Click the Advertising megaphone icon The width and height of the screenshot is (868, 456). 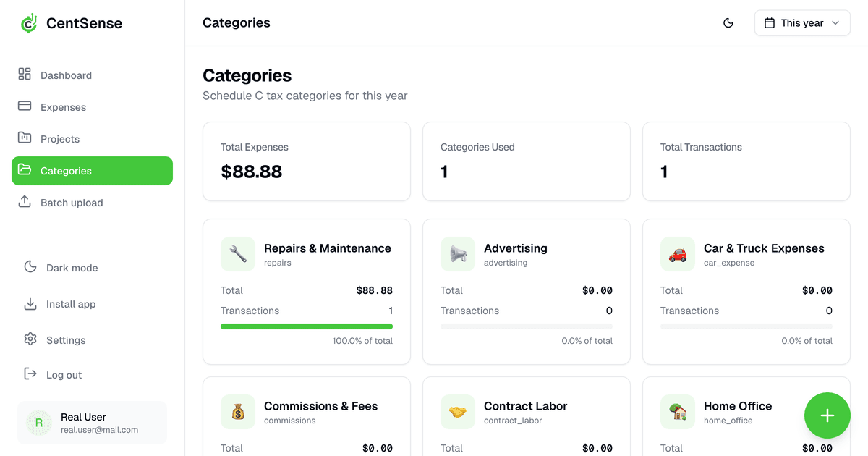(x=458, y=254)
